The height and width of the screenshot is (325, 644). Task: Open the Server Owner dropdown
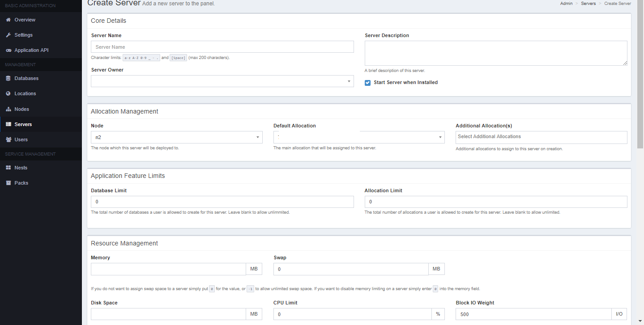click(222, 81)
